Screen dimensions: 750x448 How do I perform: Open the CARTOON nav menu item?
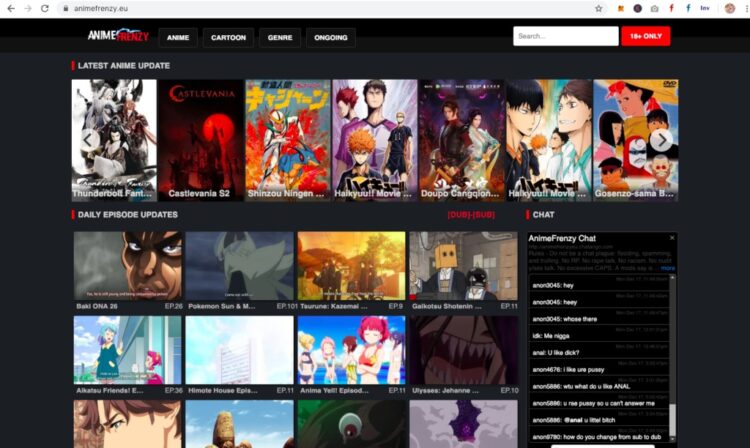[x=228, y=37]
